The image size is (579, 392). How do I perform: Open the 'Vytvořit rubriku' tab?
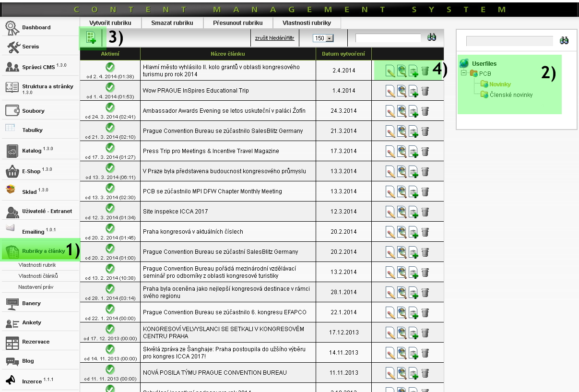click(x=110, y=23)
